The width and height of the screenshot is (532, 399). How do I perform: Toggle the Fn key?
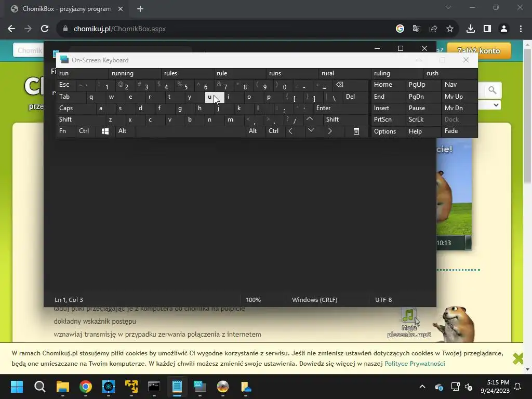click(x=66, y=131)
